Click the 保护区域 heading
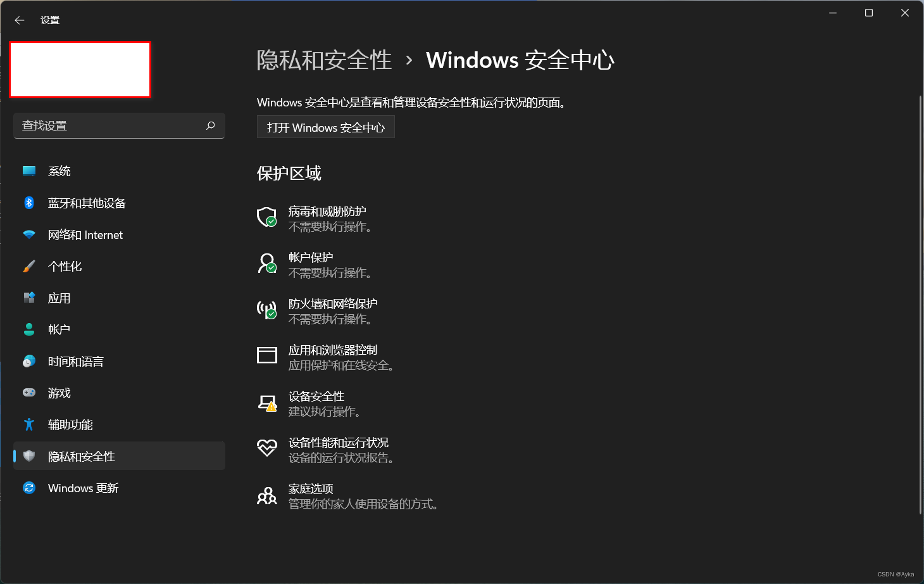 tap(289, 174)
